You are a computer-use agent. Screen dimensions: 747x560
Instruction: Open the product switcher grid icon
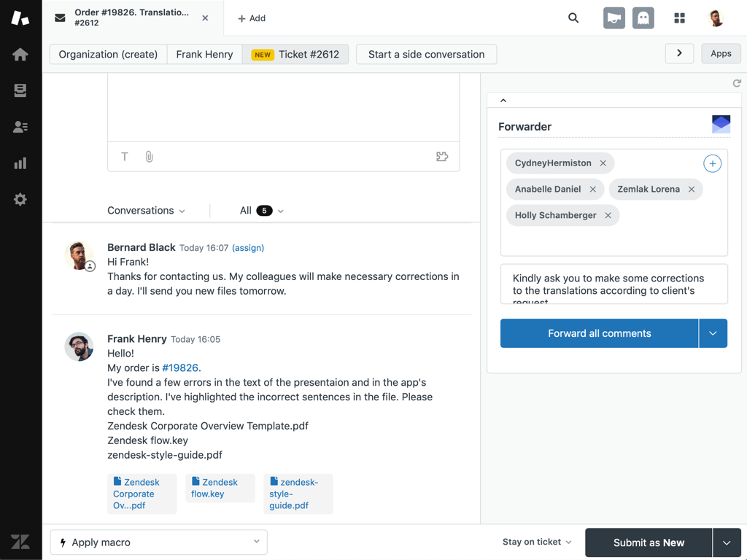[x=679, y=17]
